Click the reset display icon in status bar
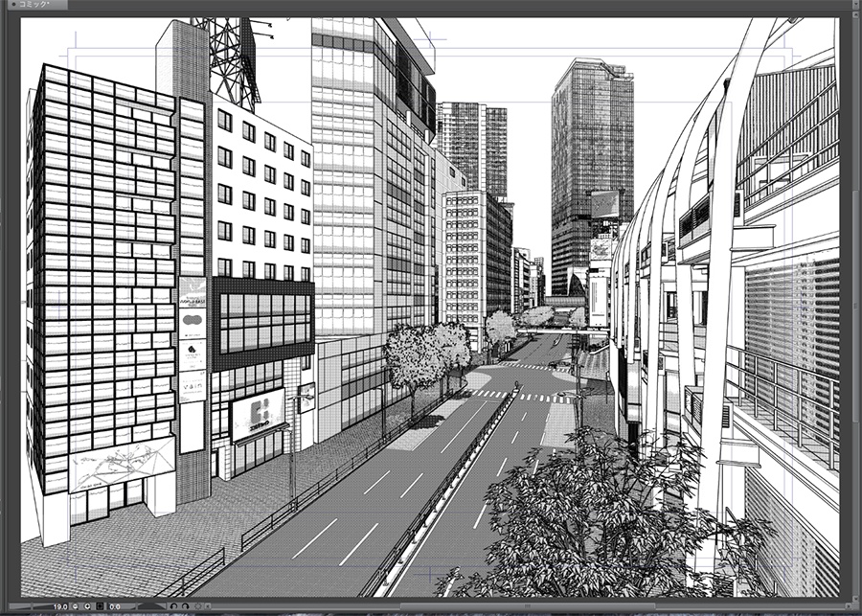The image size is (862, 616). (x=195, y=605)
